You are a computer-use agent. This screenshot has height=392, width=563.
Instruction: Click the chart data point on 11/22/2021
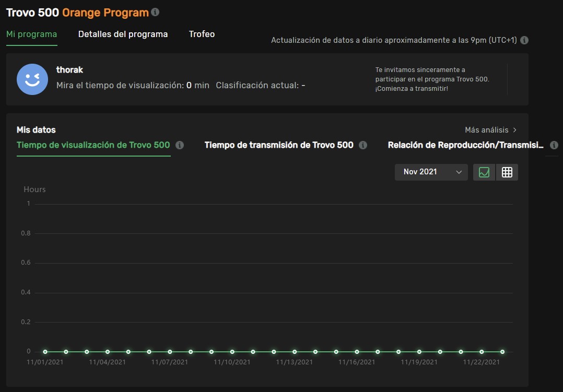[x=481, y=351]
